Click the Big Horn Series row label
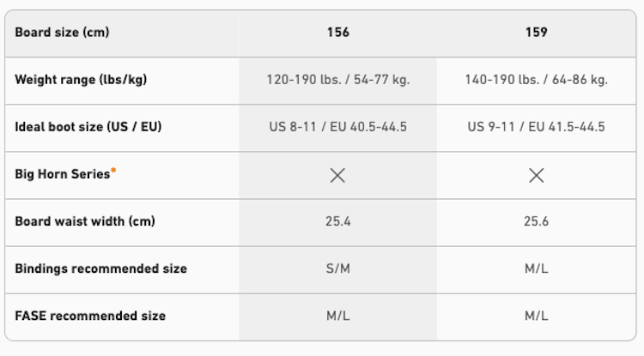The width and height of the screenshot is (644, 356). tap(63, 174)
